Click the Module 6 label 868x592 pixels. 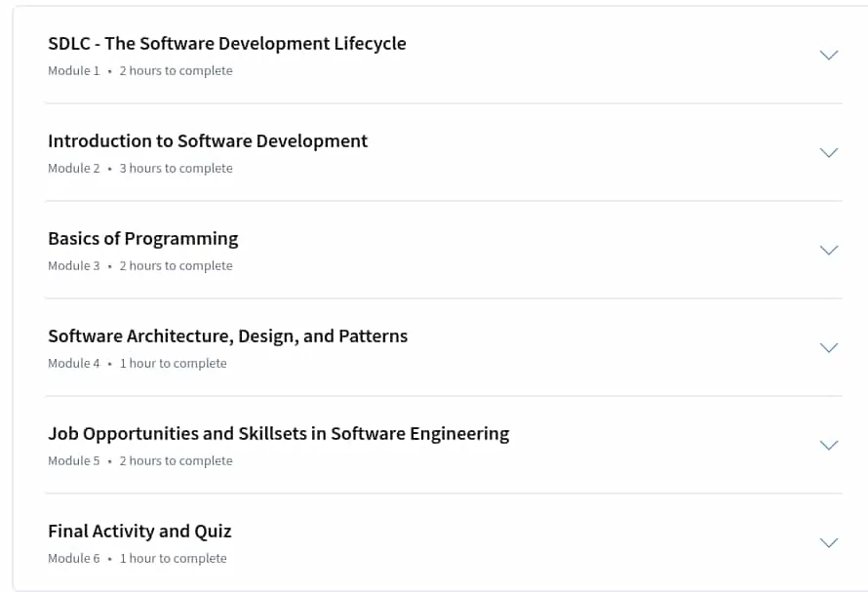[73, 558]
